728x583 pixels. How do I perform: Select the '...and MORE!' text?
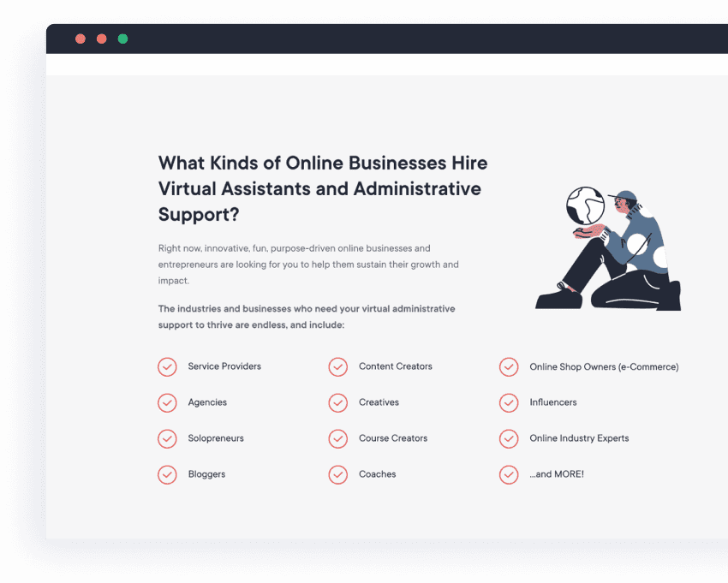pyautogui.click(x=557, y=474)
